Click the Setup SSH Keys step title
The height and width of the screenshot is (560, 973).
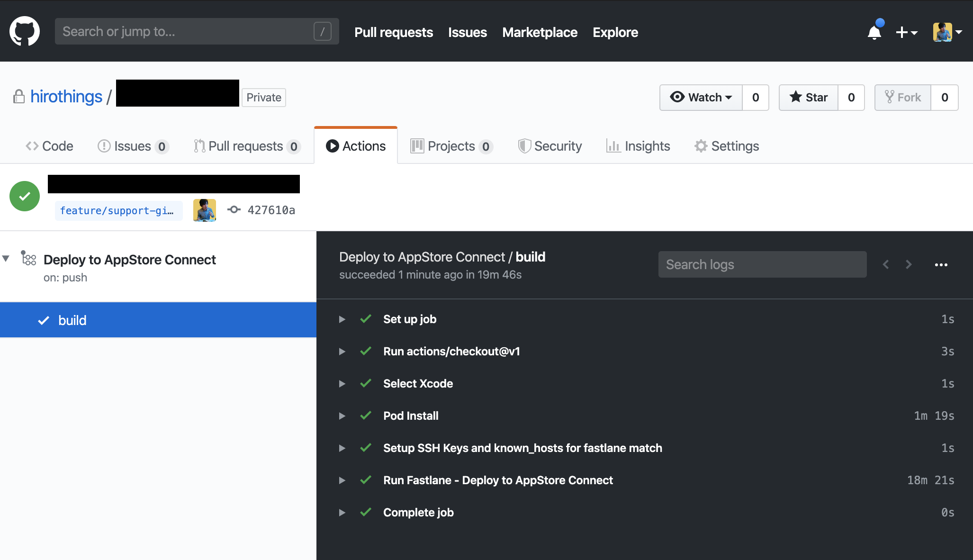[523, 448]
